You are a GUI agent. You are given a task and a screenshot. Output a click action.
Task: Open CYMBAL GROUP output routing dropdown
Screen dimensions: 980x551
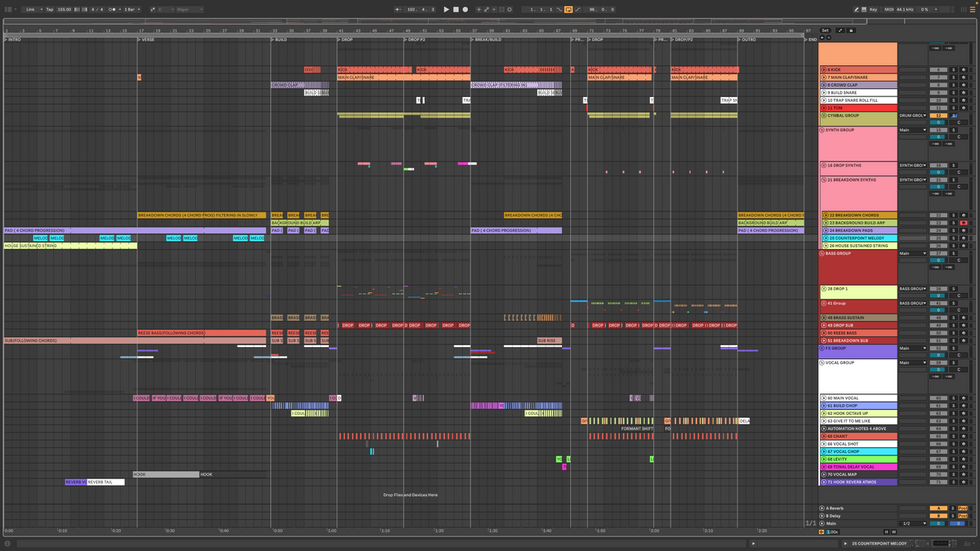point(913,116)
